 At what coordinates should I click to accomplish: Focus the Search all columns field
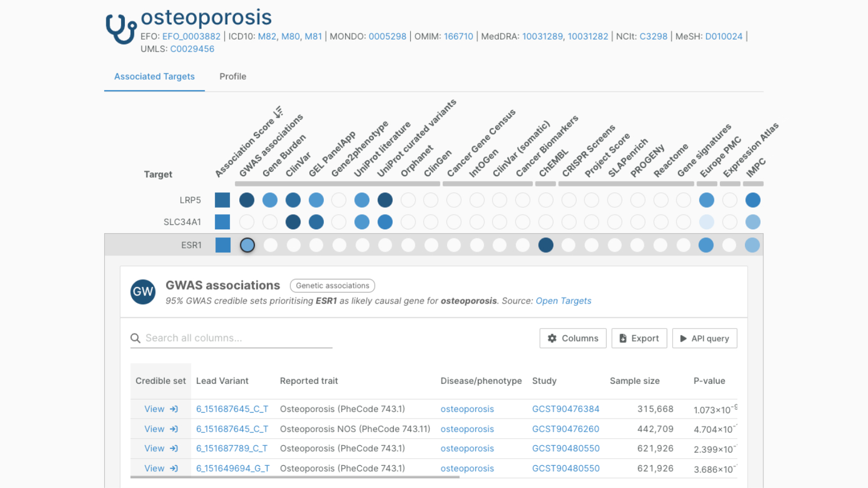tap(238, 338)
